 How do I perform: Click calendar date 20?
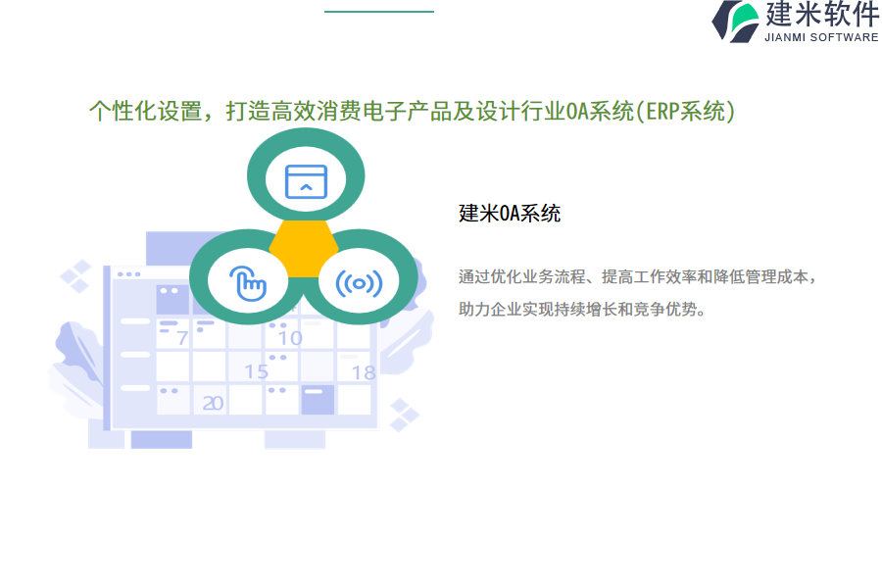point(213,403)
